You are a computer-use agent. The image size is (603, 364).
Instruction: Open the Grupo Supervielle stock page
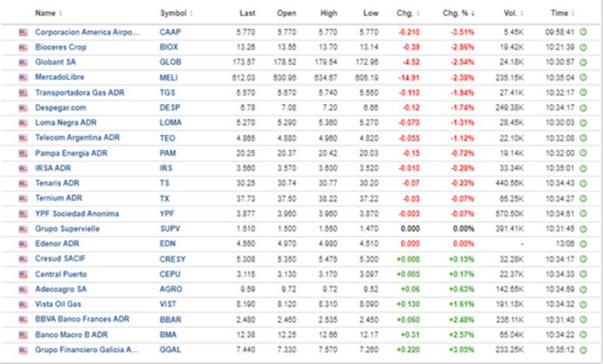point(67,228)
